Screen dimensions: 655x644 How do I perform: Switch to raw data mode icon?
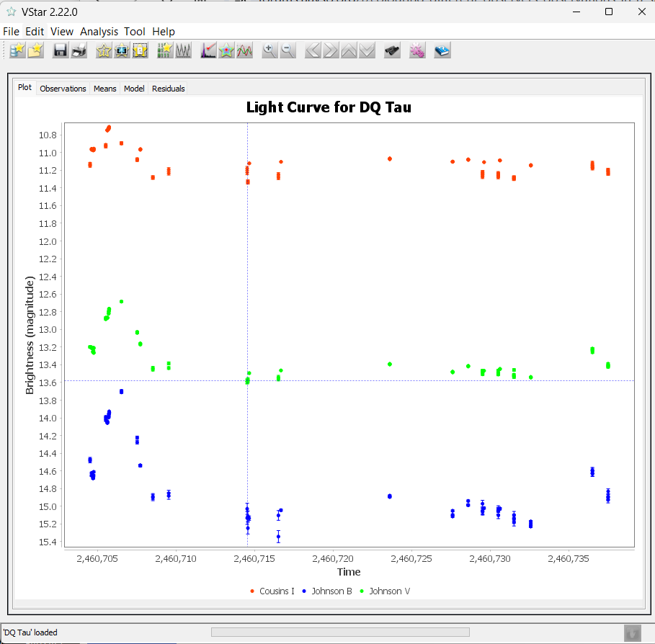point(165,50)
